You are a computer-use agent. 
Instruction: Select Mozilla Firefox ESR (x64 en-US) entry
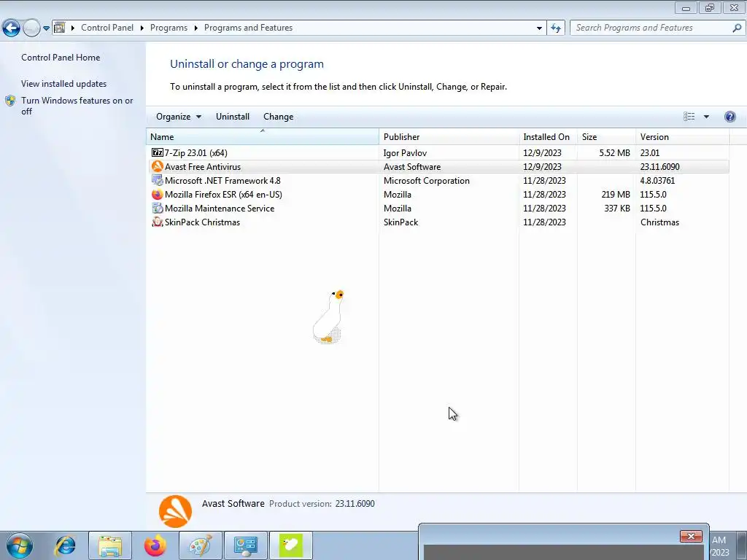223,194
